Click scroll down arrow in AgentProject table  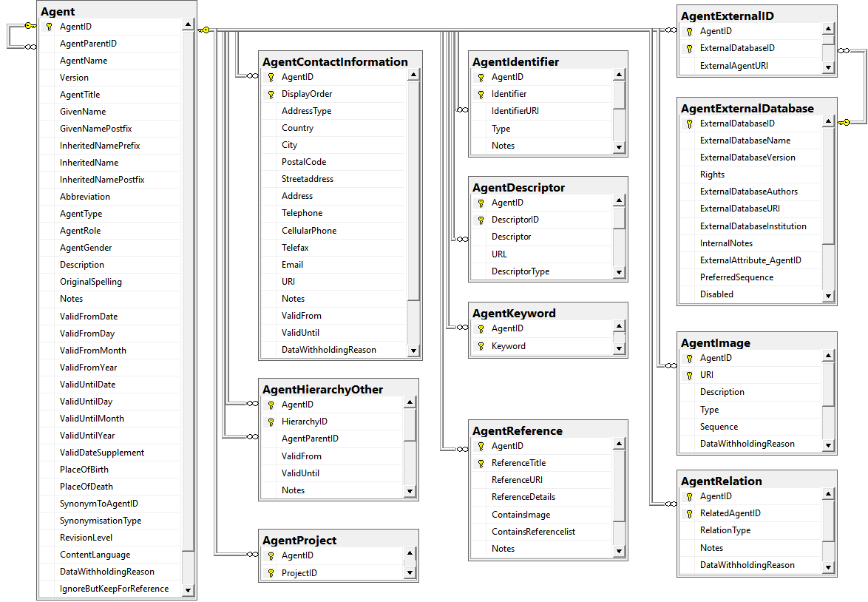pyautogui.click(x=410, y=572)
